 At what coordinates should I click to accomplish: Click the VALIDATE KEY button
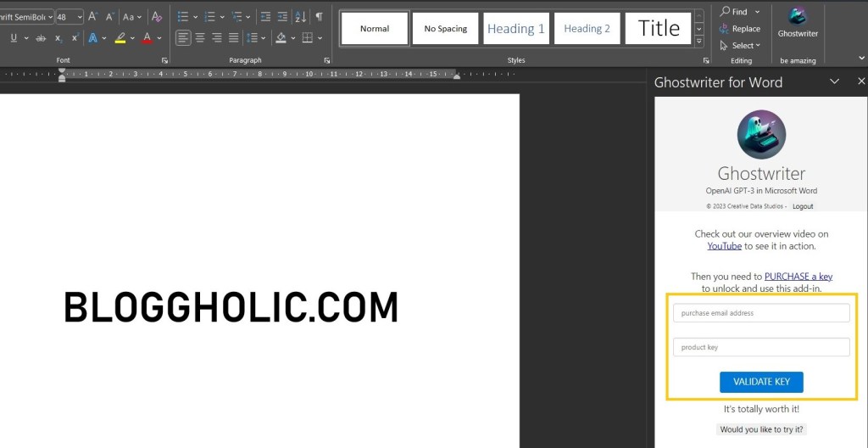[x=761, y=382]
